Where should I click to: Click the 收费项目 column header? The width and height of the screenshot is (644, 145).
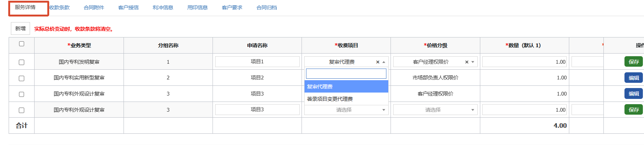point(346,45)
